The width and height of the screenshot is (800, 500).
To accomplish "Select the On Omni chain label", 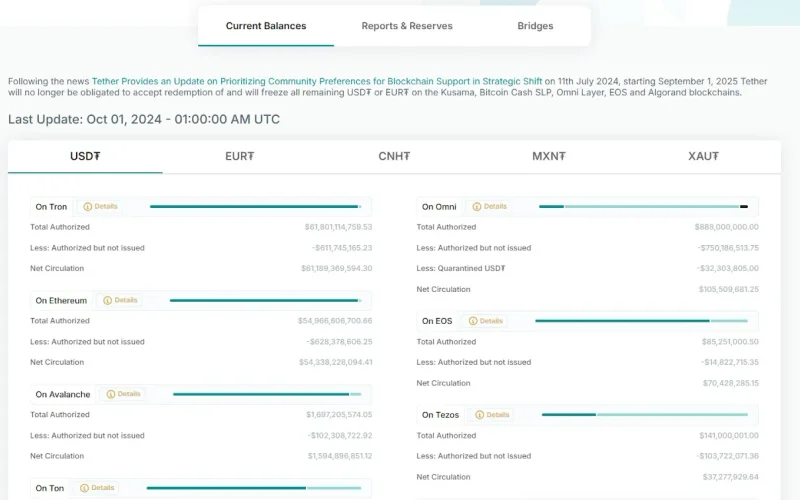I will click(439, 207).
